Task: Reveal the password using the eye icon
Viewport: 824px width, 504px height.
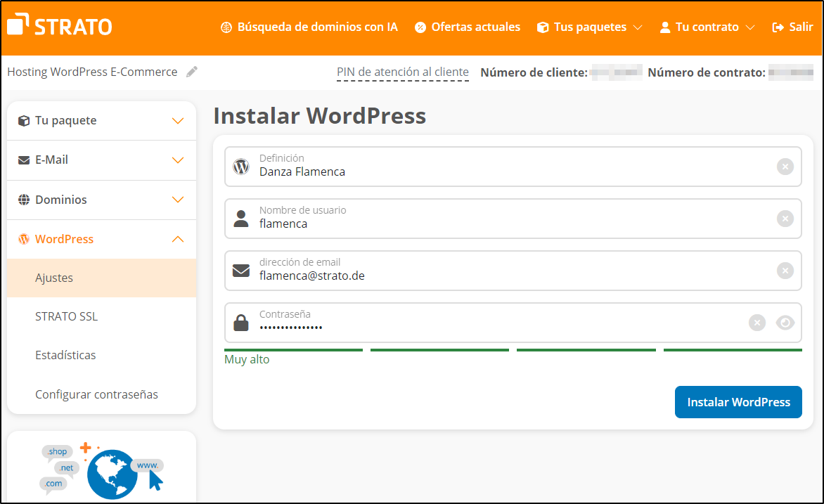Action: (x=785, y=322)
